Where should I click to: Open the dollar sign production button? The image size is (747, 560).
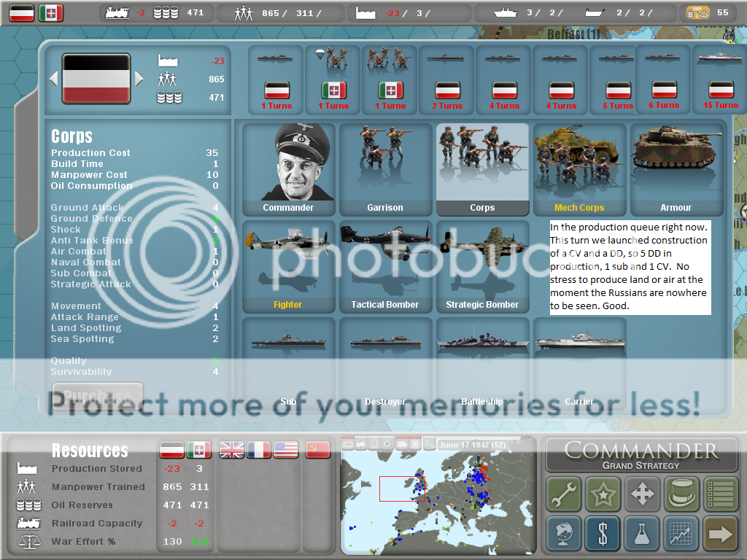click(603, 534)
